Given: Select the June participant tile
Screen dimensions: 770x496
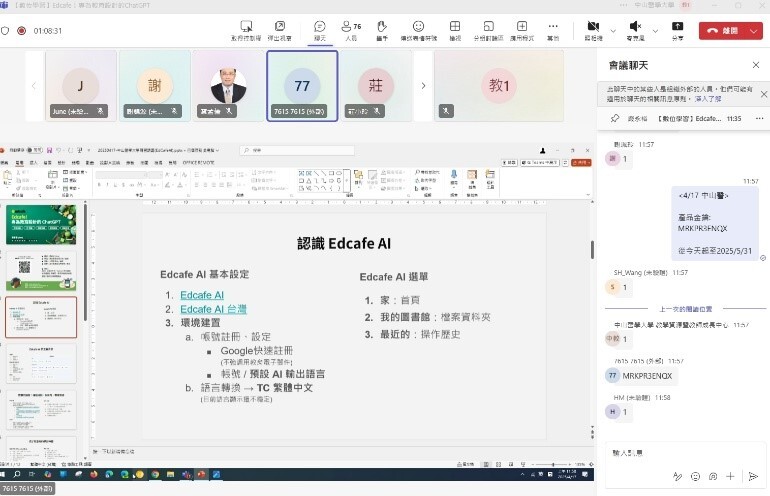Looking at the screenshot, I should tap(81, 85).
